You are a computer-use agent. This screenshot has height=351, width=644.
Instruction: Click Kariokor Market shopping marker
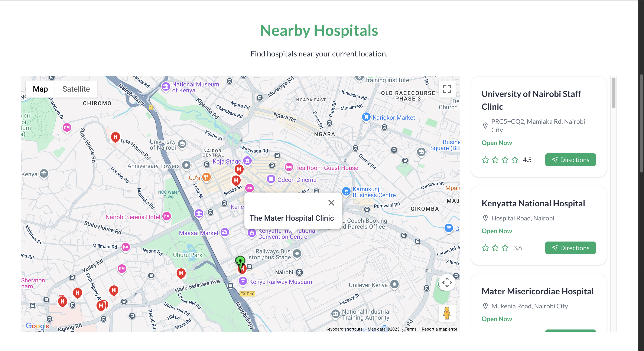(x=366, y=117)
